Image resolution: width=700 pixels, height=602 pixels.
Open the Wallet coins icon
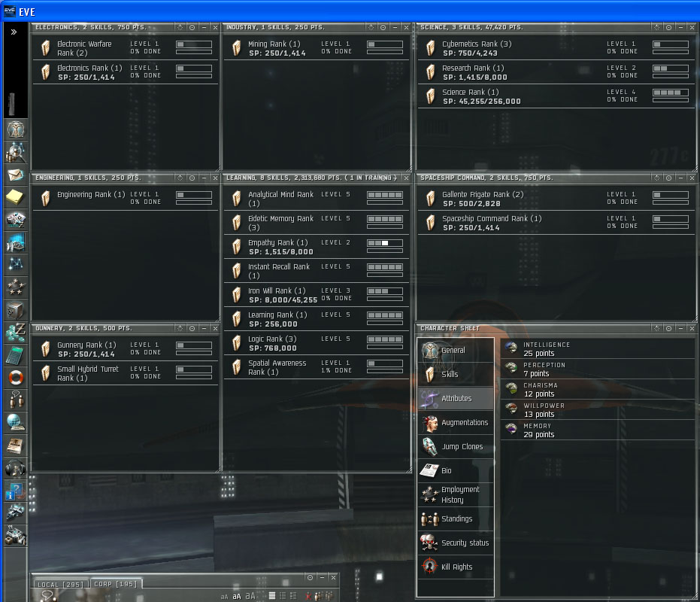tap(16, 332)
